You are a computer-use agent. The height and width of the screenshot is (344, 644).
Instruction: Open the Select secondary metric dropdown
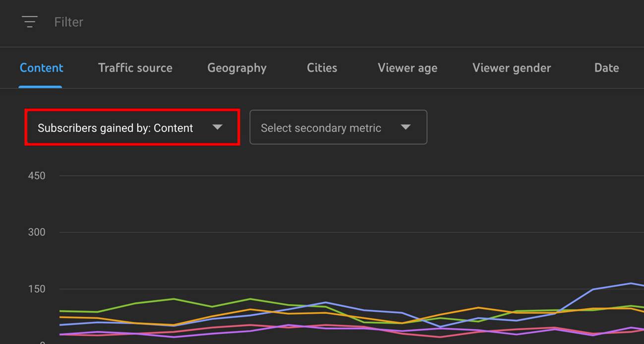coord(338,127)
